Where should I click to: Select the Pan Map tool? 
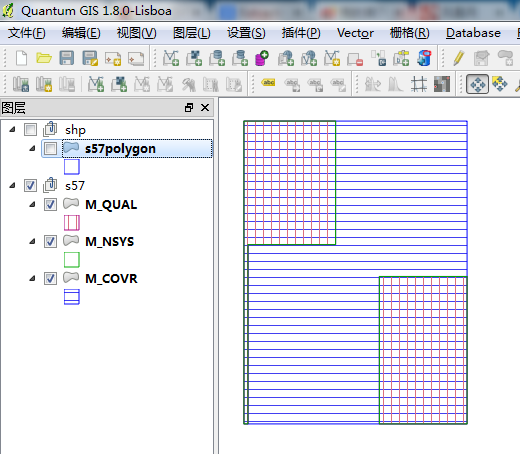477,84
